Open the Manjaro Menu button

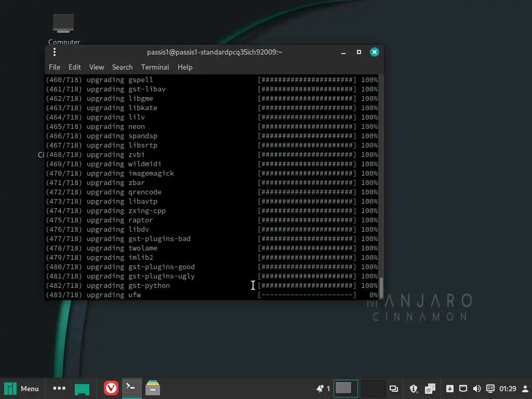point(21,389)
